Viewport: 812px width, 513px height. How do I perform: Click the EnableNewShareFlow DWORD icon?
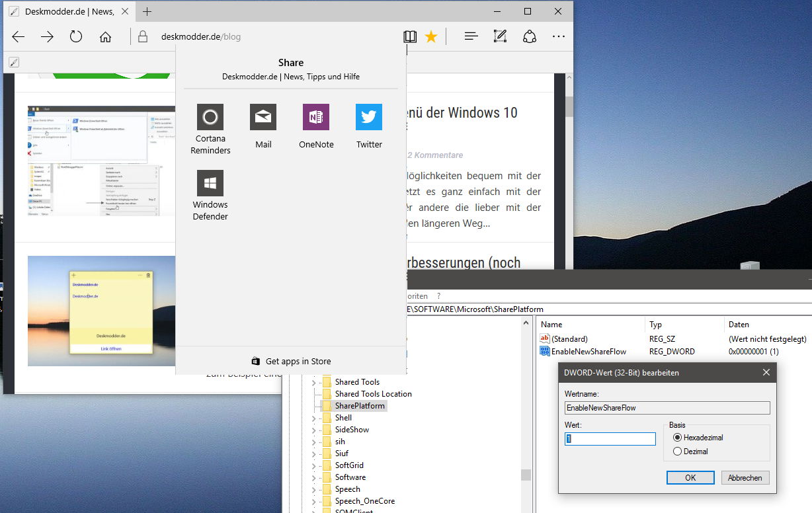coord(545,352)
